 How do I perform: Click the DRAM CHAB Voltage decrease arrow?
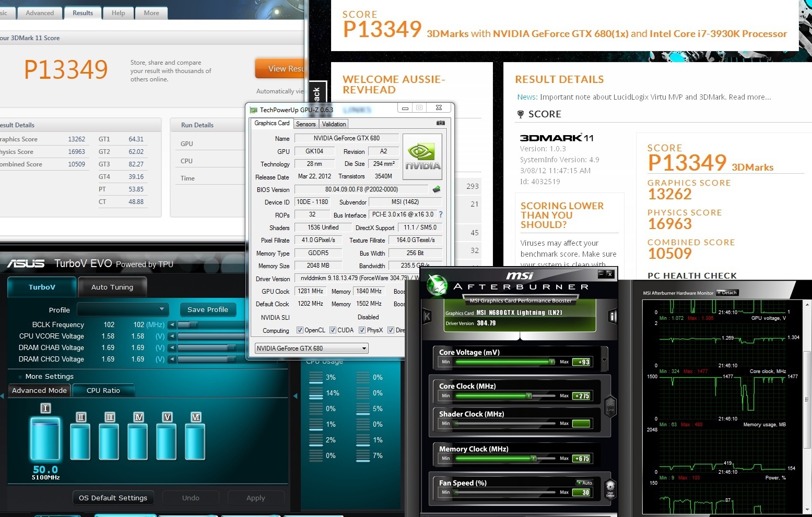tap(172, 347)
